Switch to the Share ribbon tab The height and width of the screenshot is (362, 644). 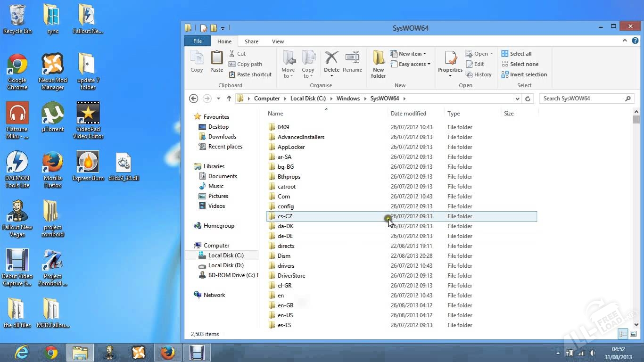tap(251, 41)
